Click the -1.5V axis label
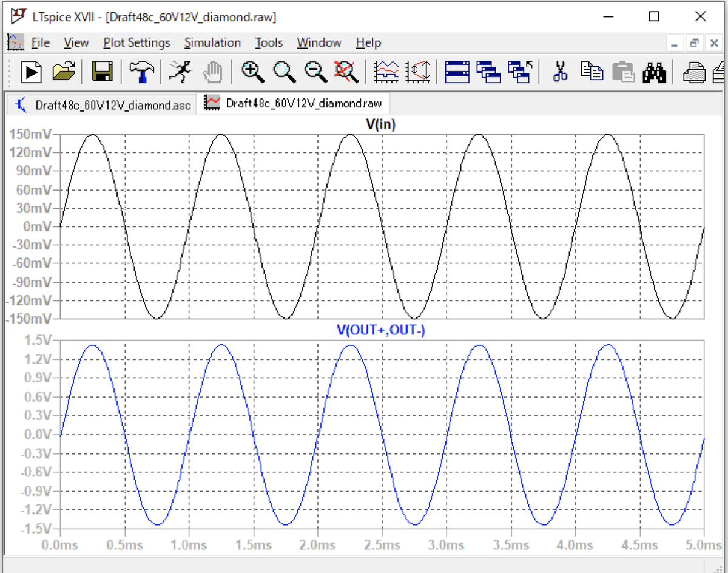 37,528
